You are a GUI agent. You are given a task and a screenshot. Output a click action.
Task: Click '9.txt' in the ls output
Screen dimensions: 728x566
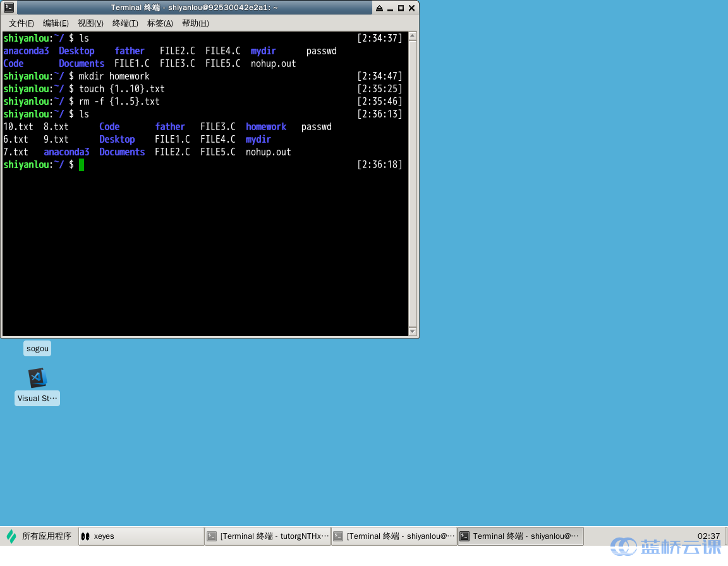coord(56,139)
